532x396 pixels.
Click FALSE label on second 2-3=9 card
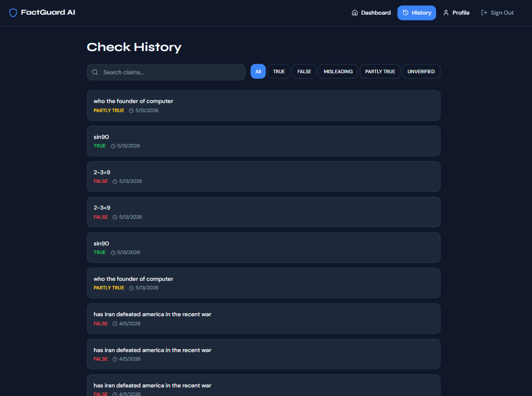(x=100, y=217)
